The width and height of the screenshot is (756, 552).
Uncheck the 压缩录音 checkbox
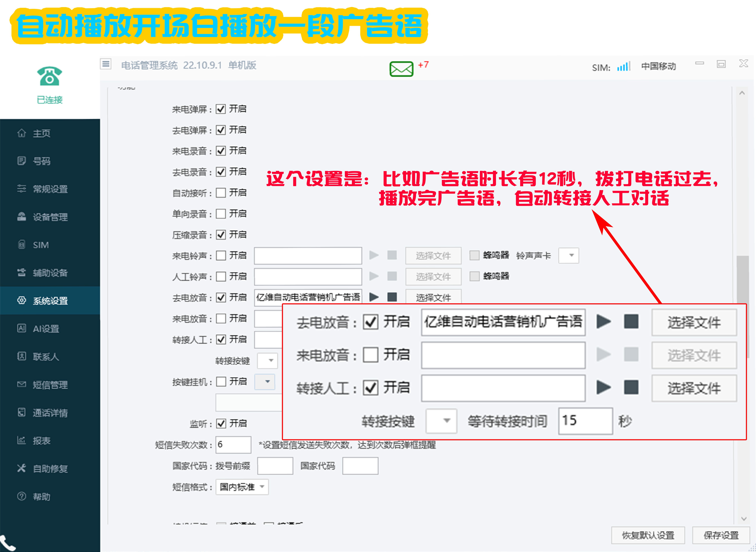pos(221,235)
